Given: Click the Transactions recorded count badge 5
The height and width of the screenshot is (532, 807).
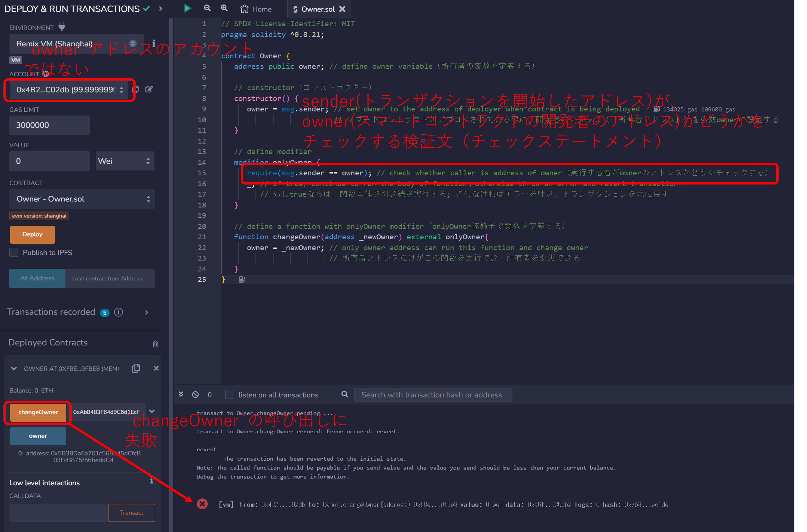Looking at the screenshot, I should pos(105,313).
